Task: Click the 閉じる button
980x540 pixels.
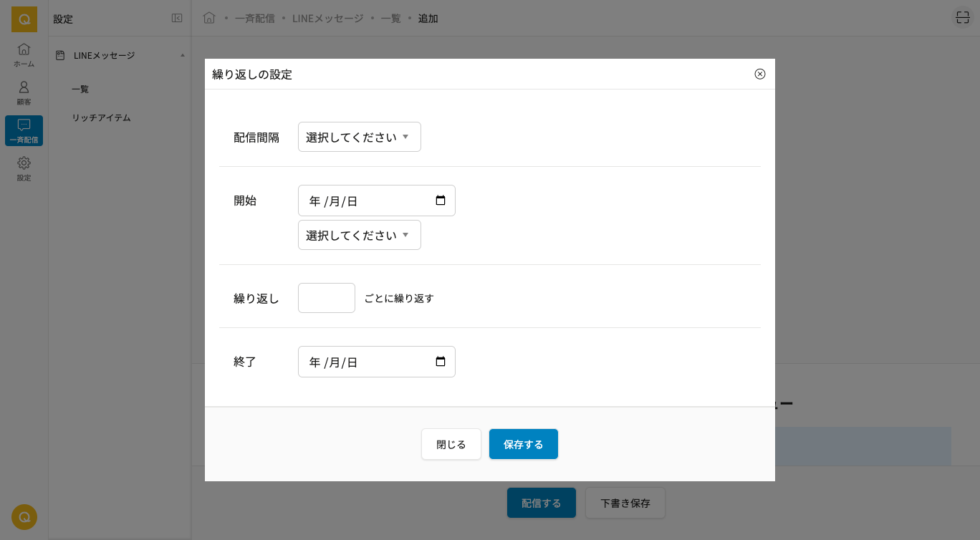Action: coord(451,444)
